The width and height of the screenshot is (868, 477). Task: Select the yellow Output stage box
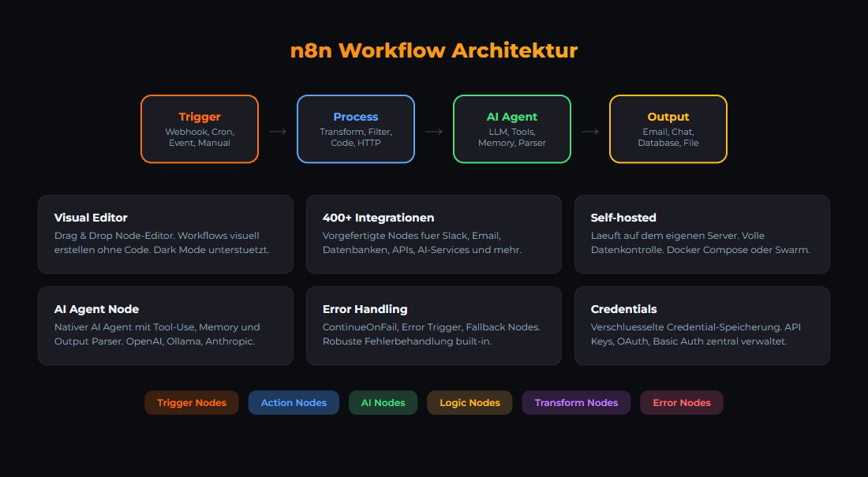coord(668,129)
